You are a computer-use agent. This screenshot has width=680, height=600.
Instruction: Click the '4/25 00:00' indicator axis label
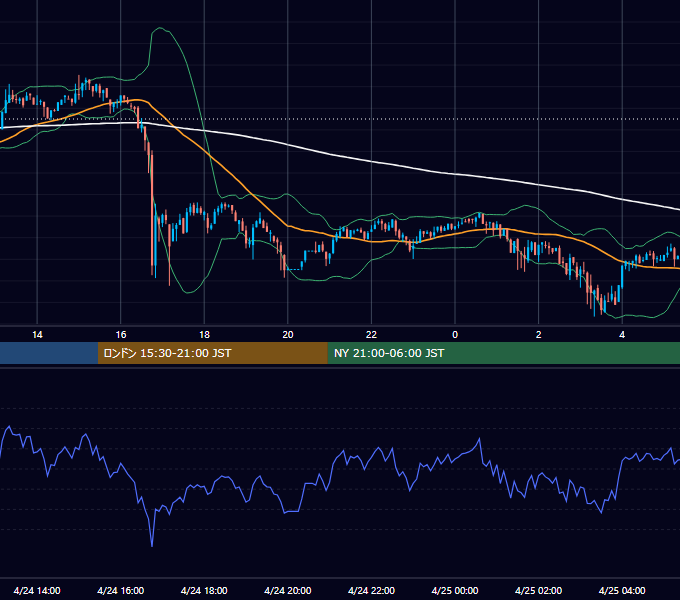coord(455,590)
